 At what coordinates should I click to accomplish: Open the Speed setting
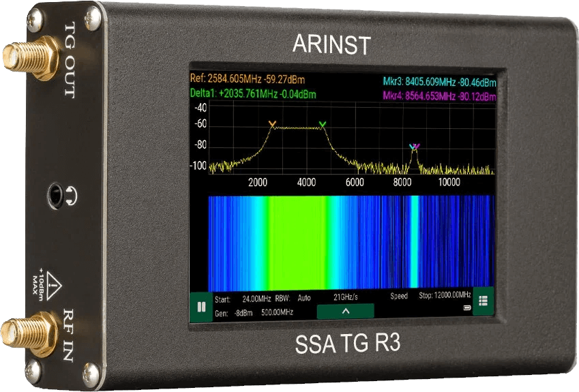[x=399, y=296]
